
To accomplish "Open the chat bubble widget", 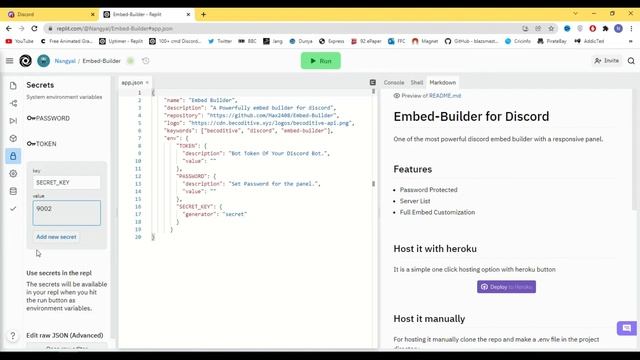I will click(x=627, y=328).
